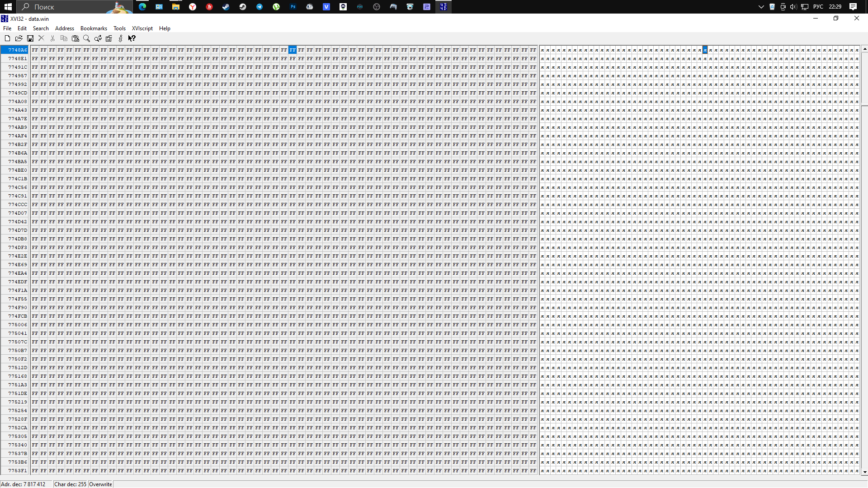Image resolution: width=868 pixels, height=488 pixels.
Task: Click scrollbar up arrow in hex view
Action: pyautogui.click(x=864, y=49)
